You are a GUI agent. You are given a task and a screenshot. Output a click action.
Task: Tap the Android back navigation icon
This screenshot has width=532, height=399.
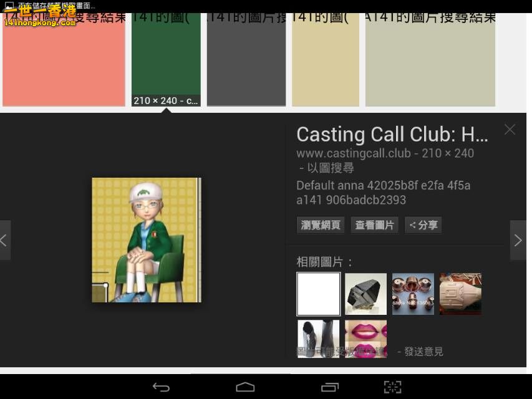pyautogui.click(x=161, y=387)
